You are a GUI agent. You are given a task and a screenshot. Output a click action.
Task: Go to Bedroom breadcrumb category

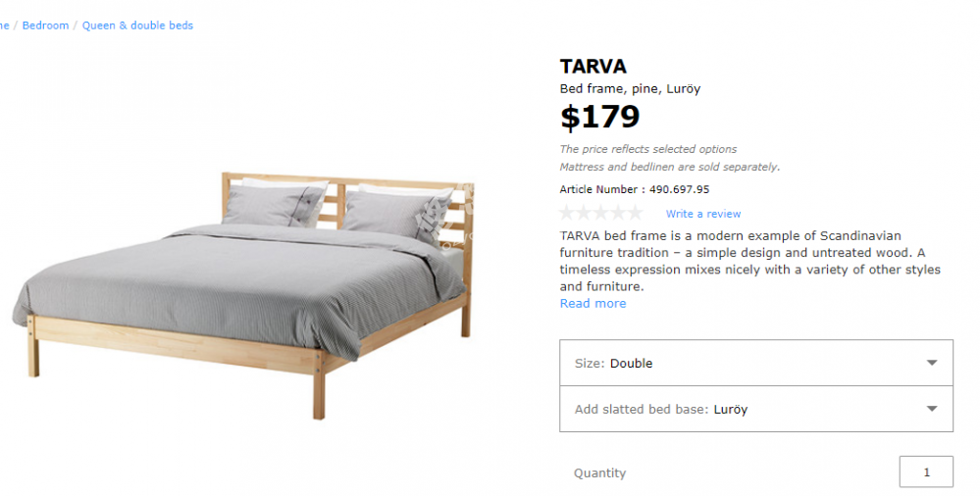pos(45,25)
